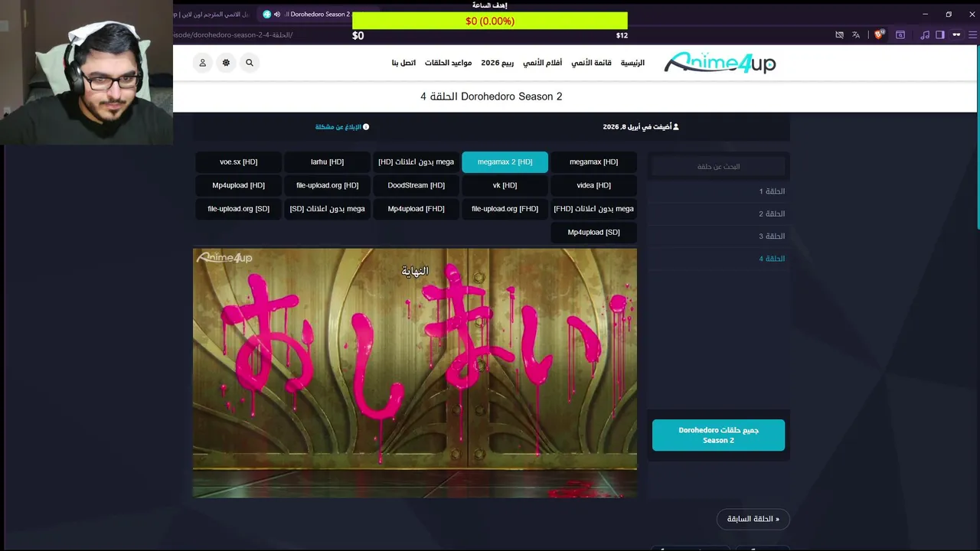Click the sunglasses icon in the toolbar

click(x=956, y=34)
